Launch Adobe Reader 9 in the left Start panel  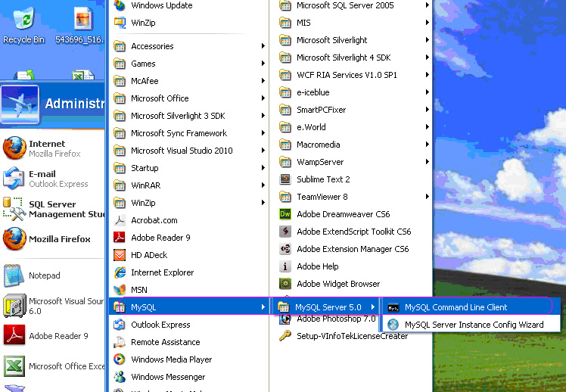[x=52, y=336]
